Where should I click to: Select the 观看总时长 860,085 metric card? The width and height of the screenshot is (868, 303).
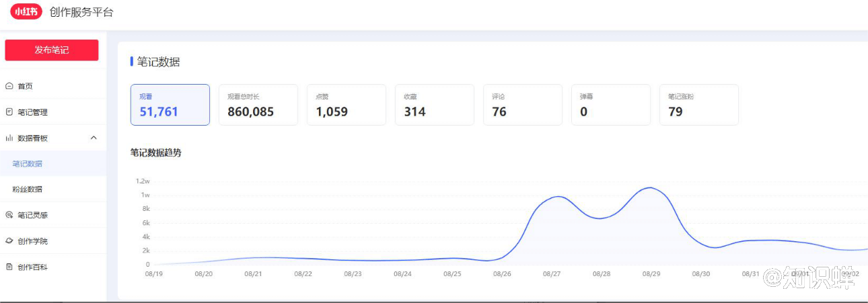pyautogui.click(x=258, y=105)
